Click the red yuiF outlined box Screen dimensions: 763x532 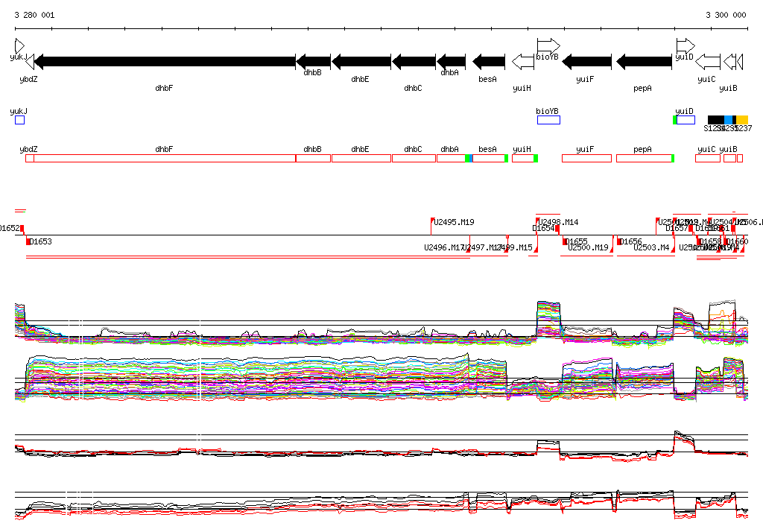tap(586, 158)
